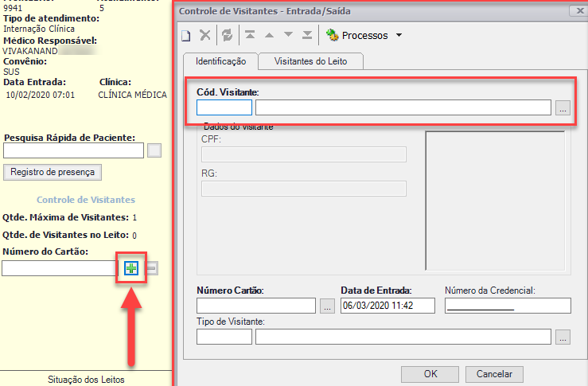This screenshot has width=588, height=386.
Task: Go to last record arrow icon
Action: (x=307, y=35)
